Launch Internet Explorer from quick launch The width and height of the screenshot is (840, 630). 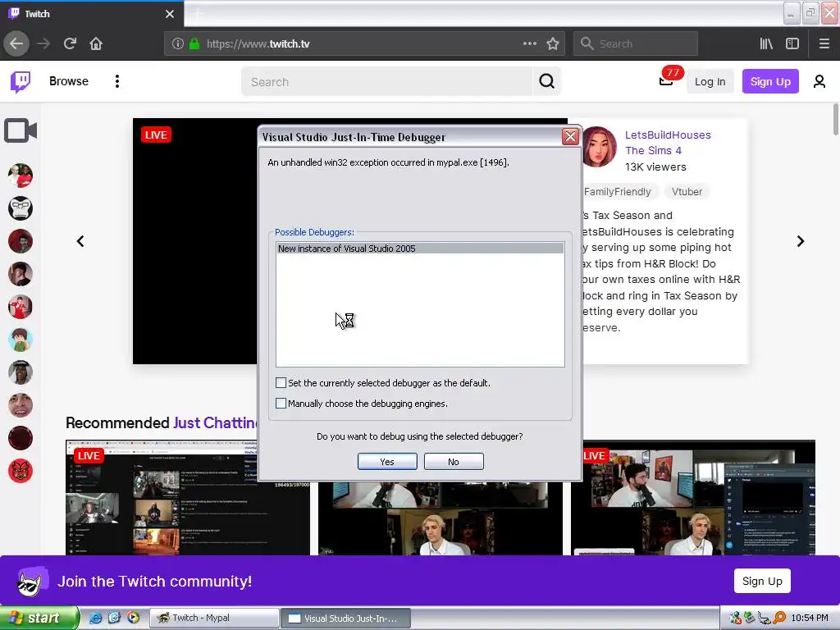pyautogui.click(x=95, y=618)
